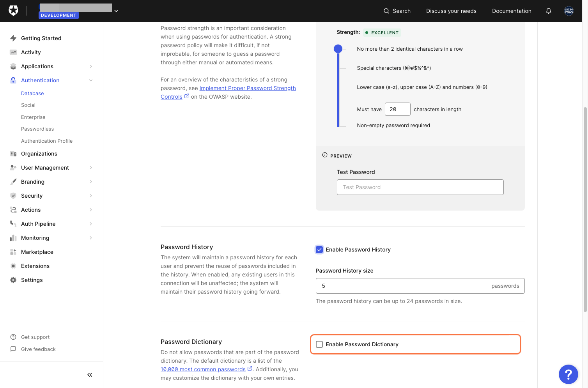This screenshot has height=388, width=588.
Task: Click the Preview info icon
Action: (x=325, y=155)
